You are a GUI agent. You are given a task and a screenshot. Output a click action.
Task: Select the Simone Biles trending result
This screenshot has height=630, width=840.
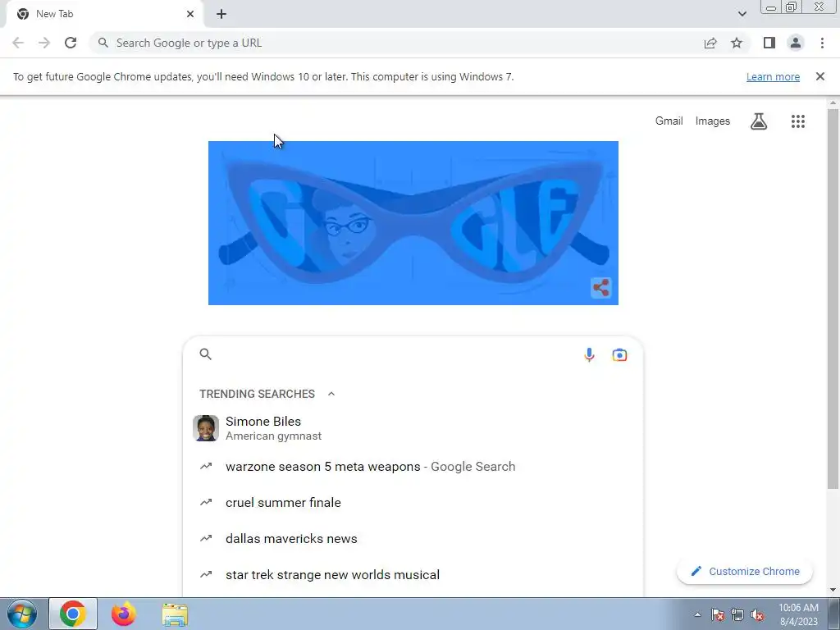tap(413, 428)
